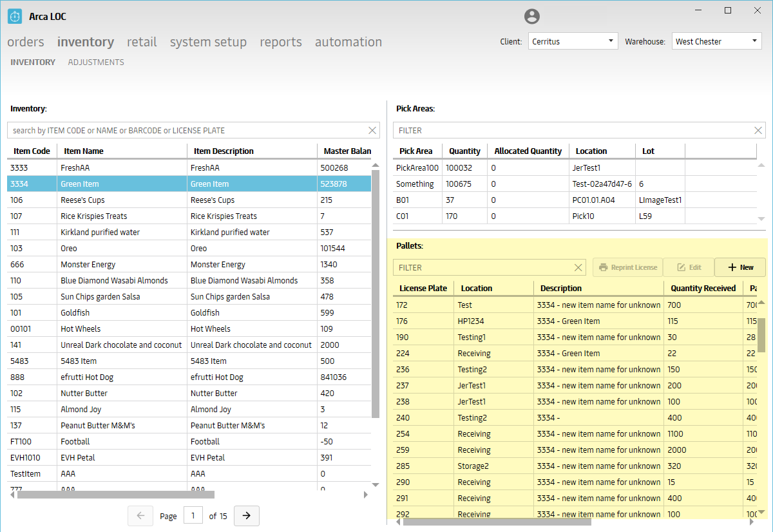This screenshot has width=773, height=532.
Task: Sort Pallets by Quantity Received header
Action: (x=703, y=288)
